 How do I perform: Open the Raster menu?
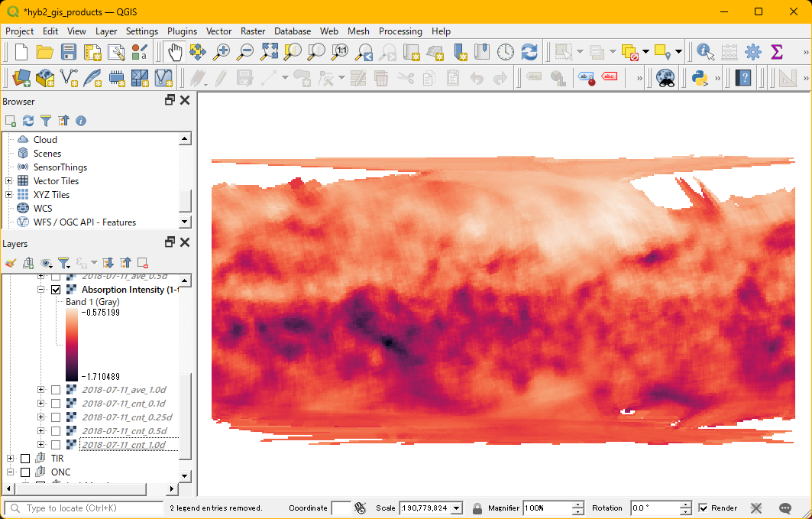[253, 31]
